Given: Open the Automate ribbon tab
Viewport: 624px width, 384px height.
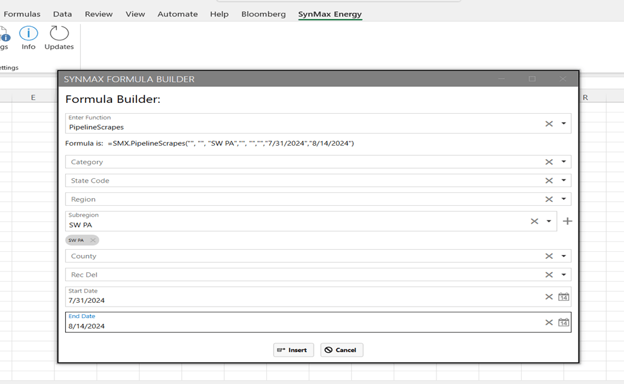Looking at the screenshot, I should (177, 14).
